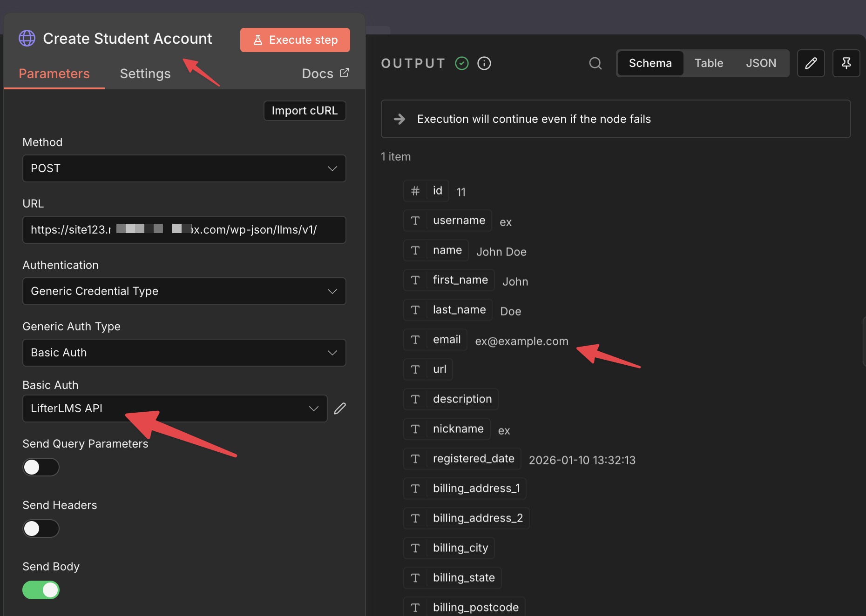The height and width of the screenshot is (616, 866).
Task: Switch output view to JSON
Action: 761,63
